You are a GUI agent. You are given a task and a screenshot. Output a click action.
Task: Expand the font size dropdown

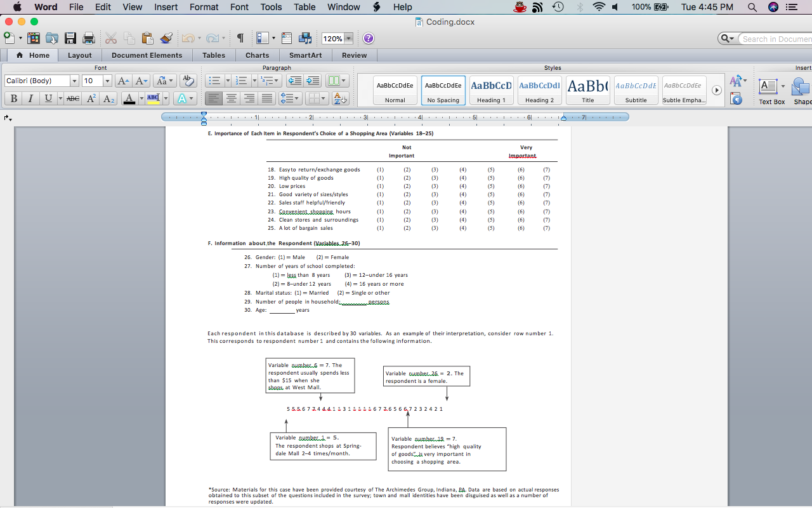click(107, 81)
